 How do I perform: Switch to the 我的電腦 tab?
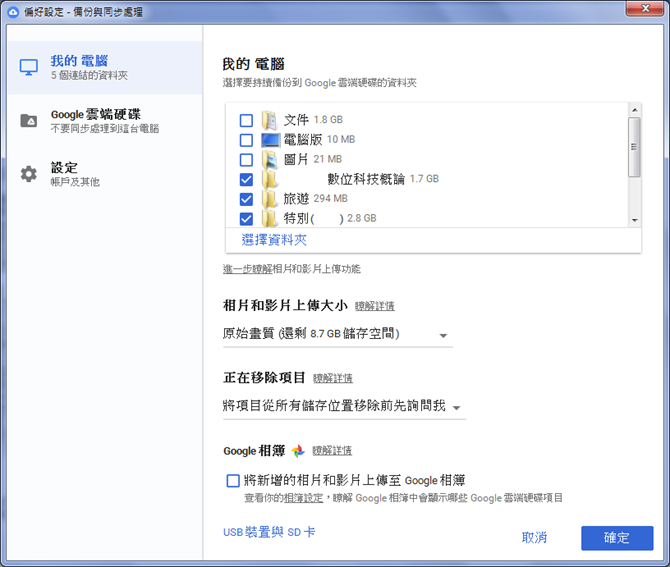point(105,68)
